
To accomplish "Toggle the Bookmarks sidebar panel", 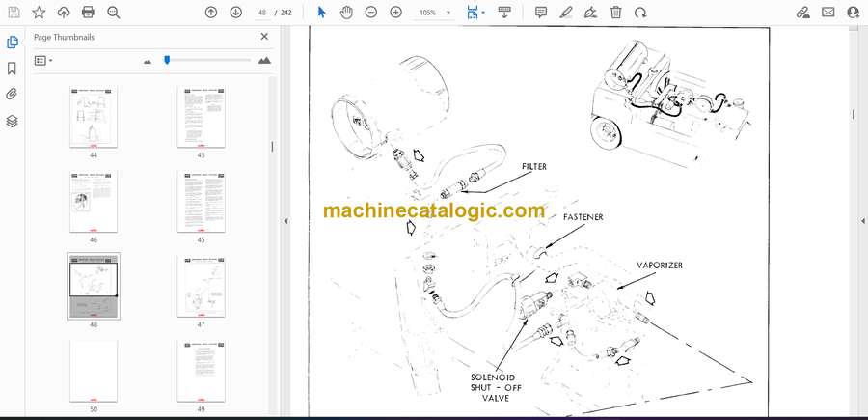I will [12, 69].
